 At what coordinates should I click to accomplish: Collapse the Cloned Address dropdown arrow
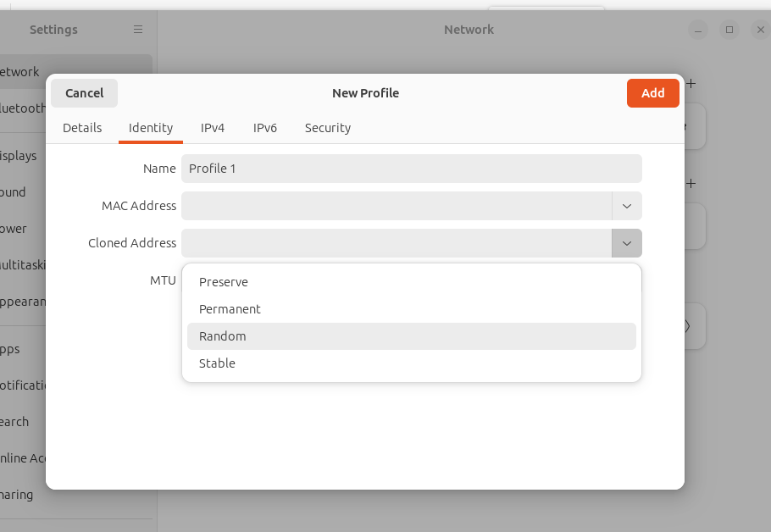[627, 243]
